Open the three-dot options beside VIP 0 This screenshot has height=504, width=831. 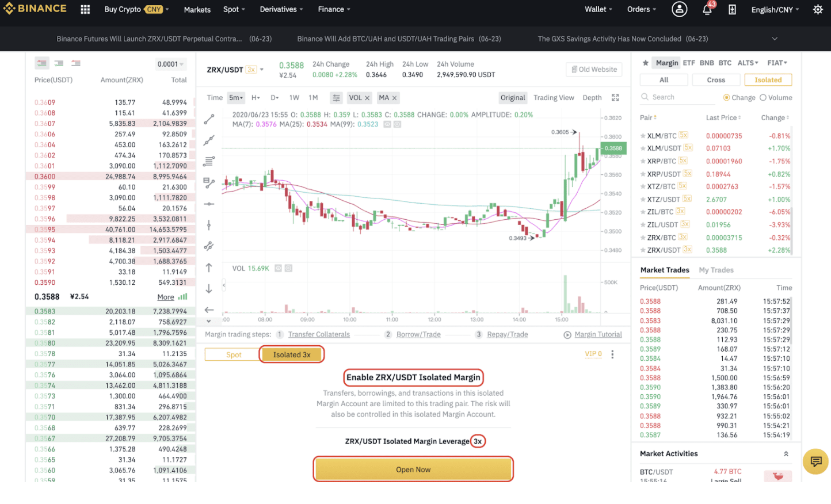612,354
